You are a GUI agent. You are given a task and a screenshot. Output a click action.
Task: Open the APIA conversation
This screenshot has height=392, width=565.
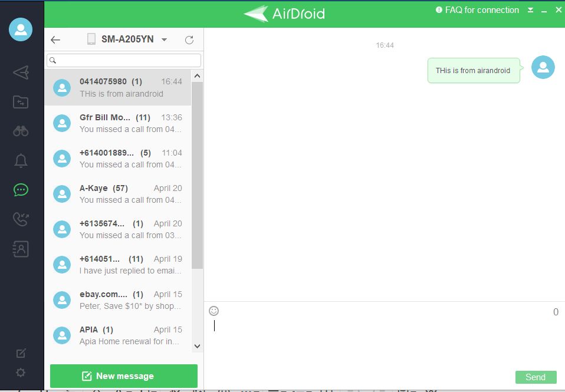tap(118, 335)
